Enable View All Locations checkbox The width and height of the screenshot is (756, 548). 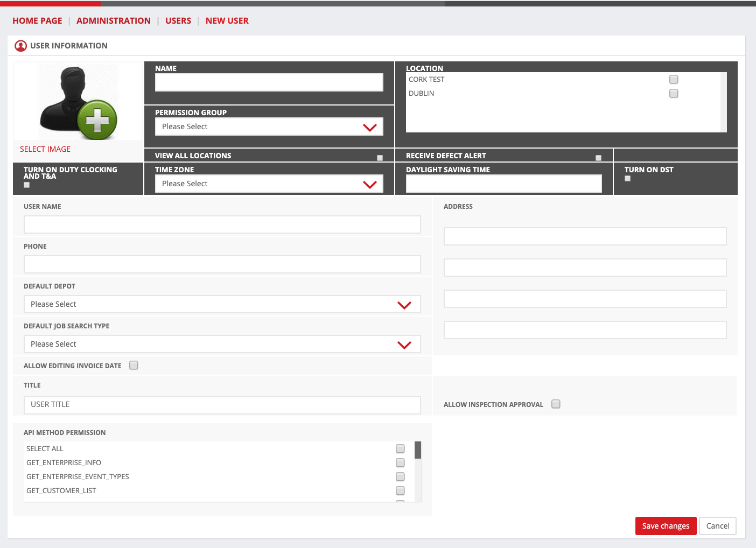pyautogui.click(x=380, y=158)
